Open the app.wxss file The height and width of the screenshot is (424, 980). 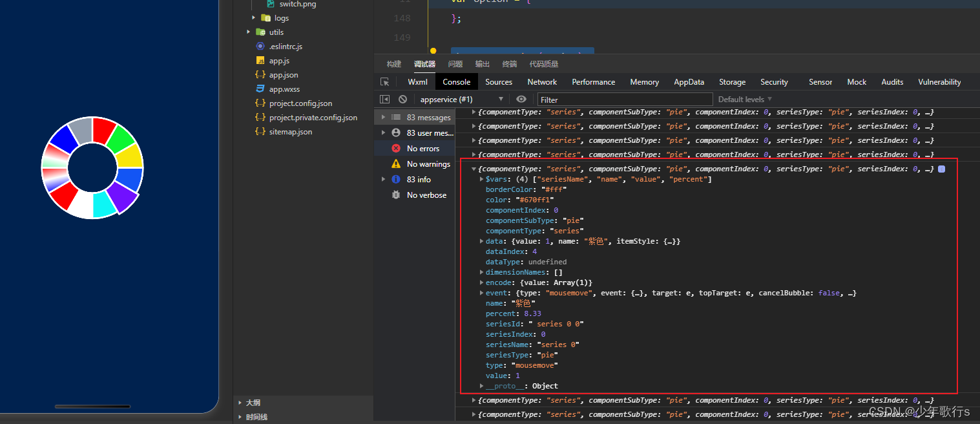coord(284,89)
